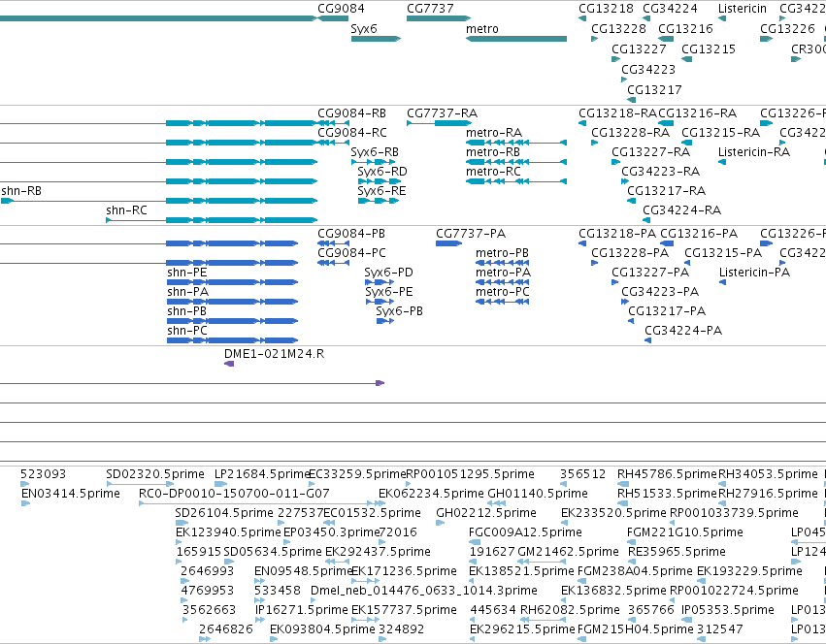Select the EK062234.5prime EST label
The width and height of the screenshot is (826, 644).
point(431,494)
